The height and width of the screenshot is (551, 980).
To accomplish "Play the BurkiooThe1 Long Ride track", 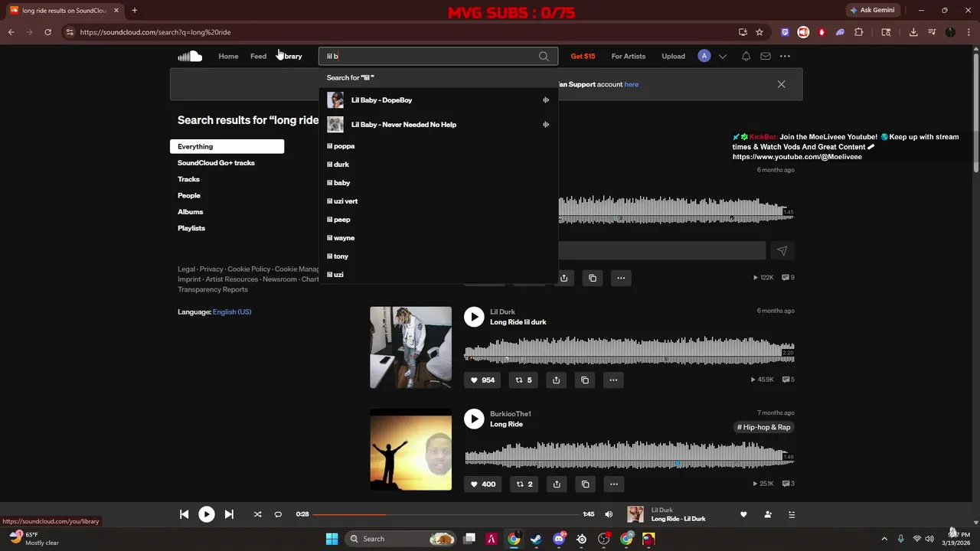I will pyautogui.click(x=474, y=419).
